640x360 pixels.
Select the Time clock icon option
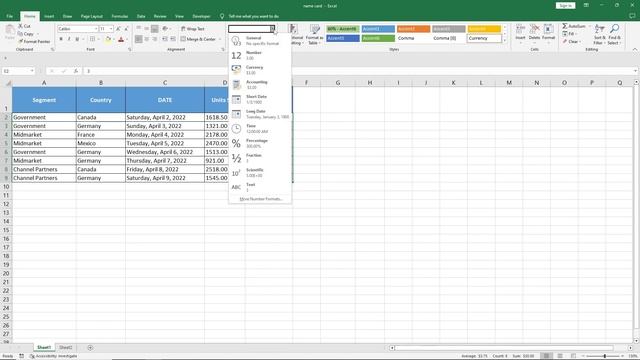(x=236, y=129)
